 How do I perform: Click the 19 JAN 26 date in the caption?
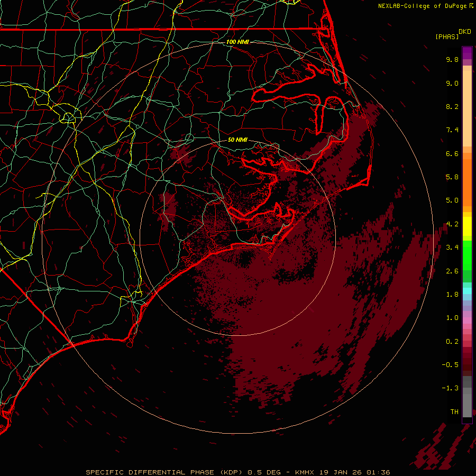[x=340, y=472]
